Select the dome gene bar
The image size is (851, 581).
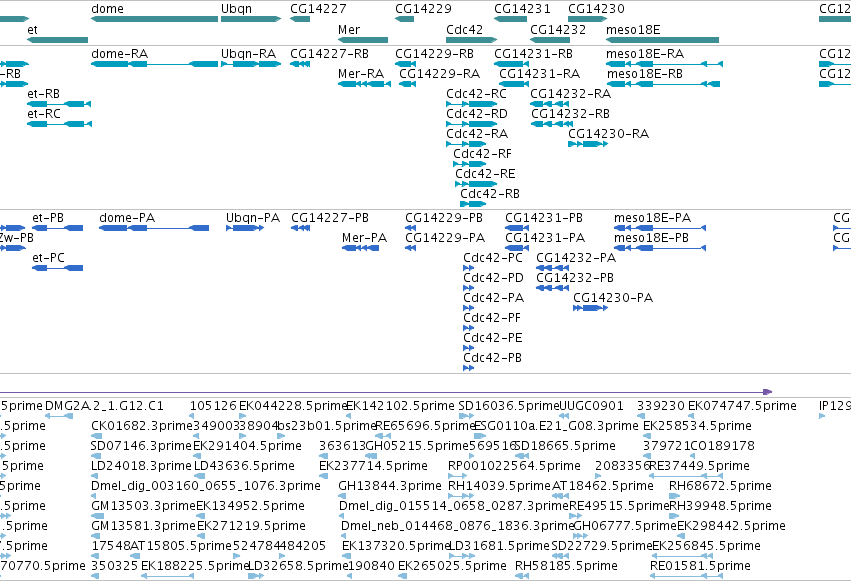tap(154, 19)
